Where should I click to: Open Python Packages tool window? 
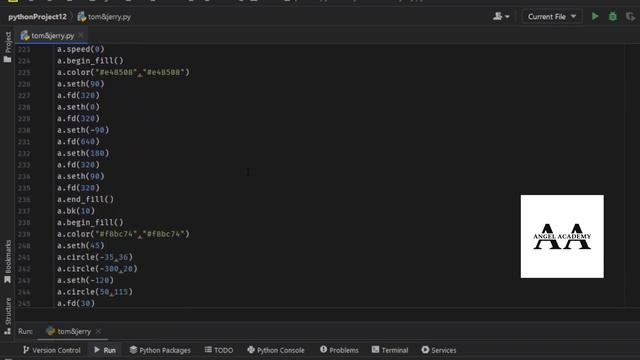tap(160, 350)
